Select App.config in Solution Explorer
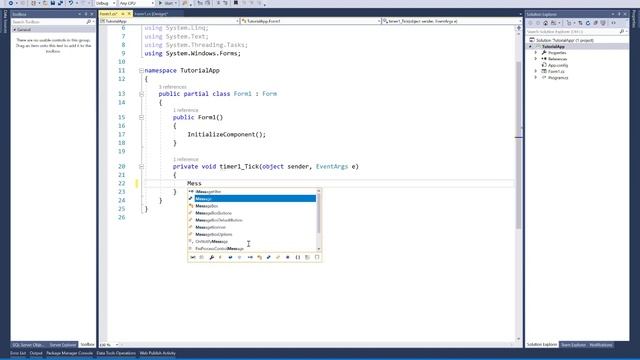 pos(558,65)
